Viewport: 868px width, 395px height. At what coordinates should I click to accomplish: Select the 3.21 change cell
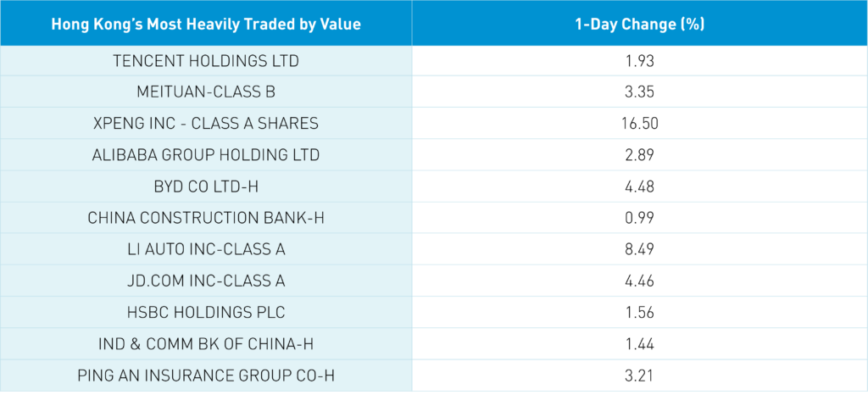(x=639, y=375)
